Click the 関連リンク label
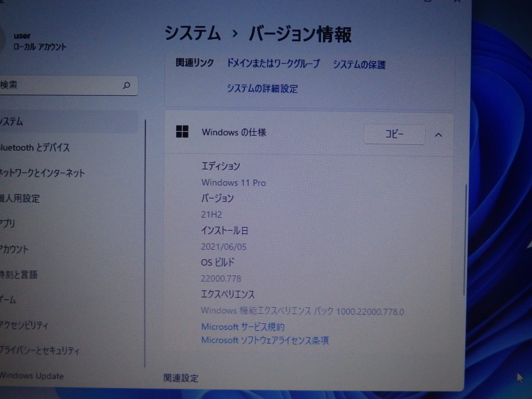This screenshot has height=399, width=532. point(195,63)
